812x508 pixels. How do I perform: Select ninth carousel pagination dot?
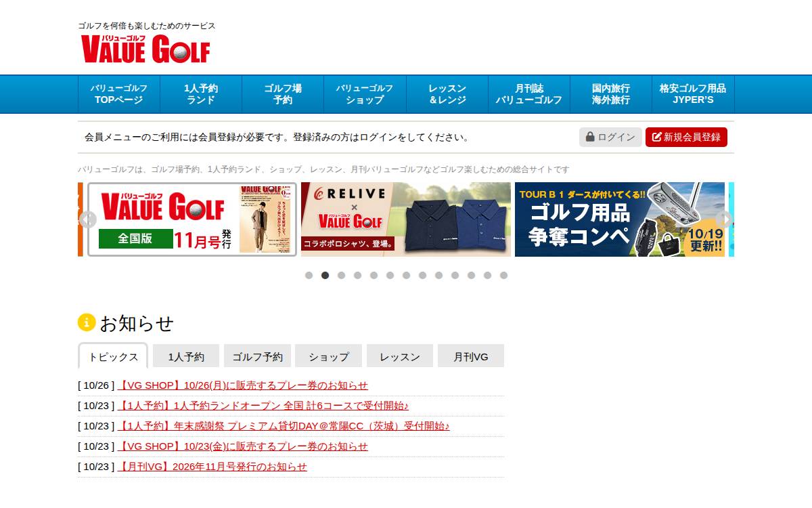pos(438,275)
